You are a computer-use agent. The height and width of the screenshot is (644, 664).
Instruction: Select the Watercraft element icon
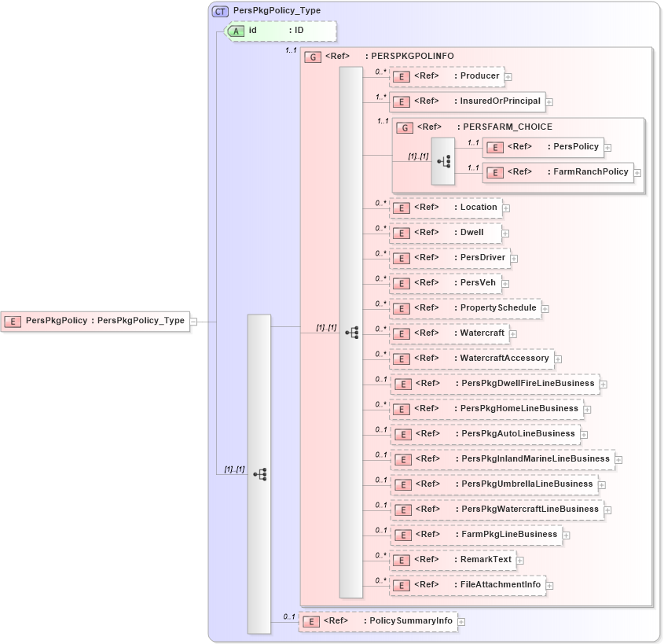coord(401,333)
